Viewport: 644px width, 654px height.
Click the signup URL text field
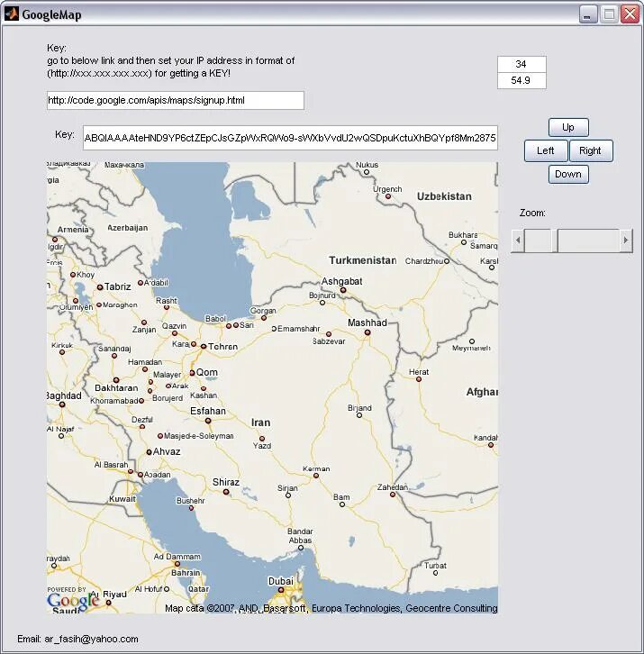click(176, 101)
